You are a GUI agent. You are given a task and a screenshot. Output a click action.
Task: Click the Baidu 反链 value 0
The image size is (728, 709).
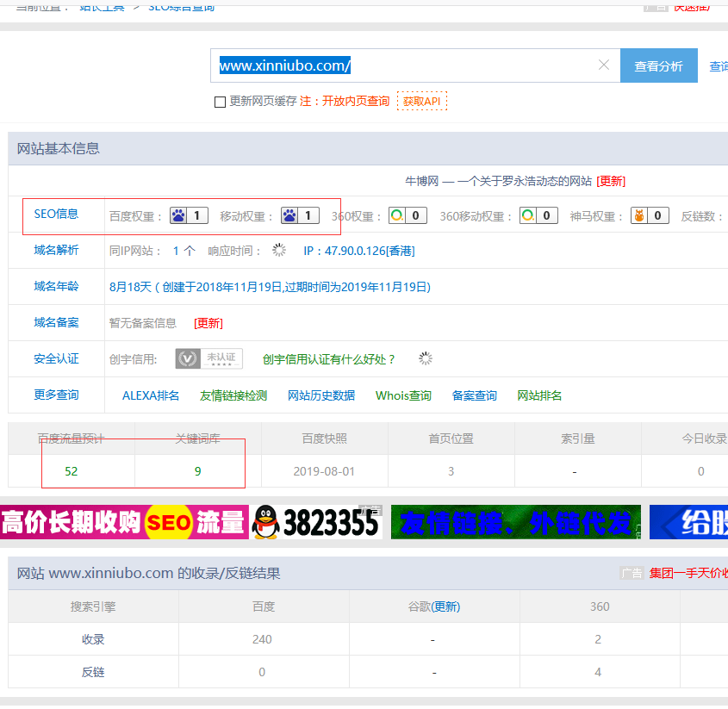coord(262,672)
